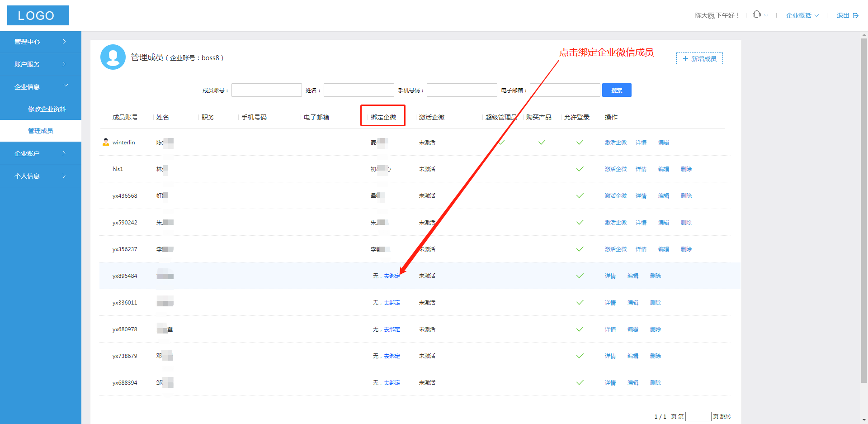This screenshot has height=424, width=868.
Task: Click scrollbar up arrow at top right
Action: click(x=864, y=34)
